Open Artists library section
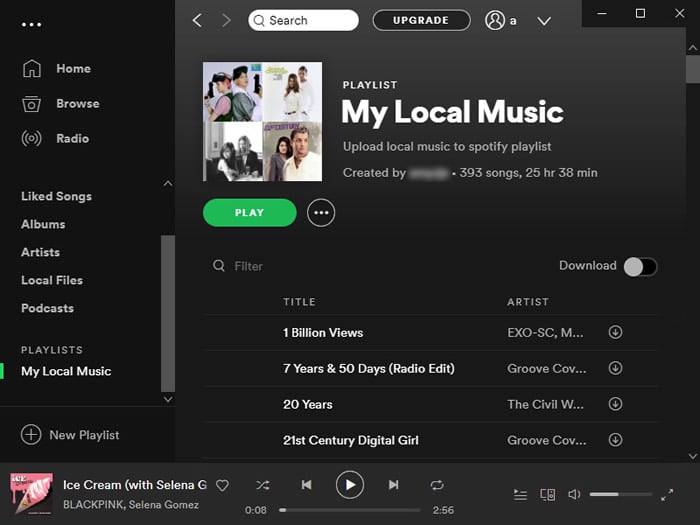 40,252
